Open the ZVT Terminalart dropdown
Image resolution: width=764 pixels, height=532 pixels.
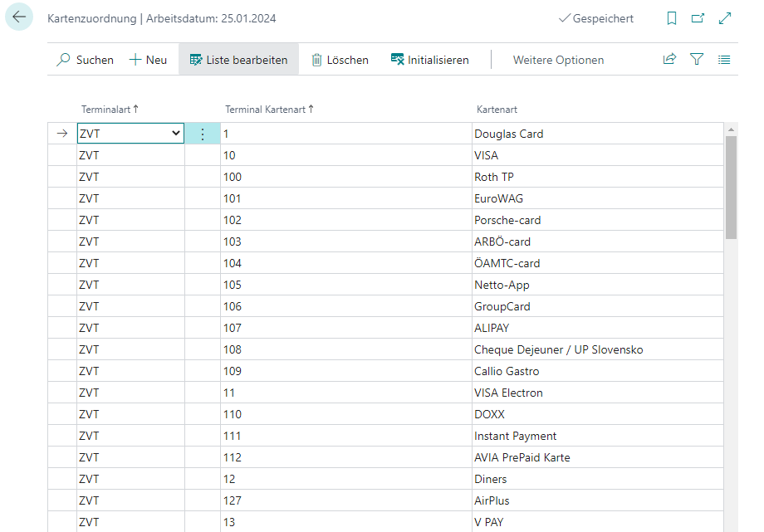175,134
